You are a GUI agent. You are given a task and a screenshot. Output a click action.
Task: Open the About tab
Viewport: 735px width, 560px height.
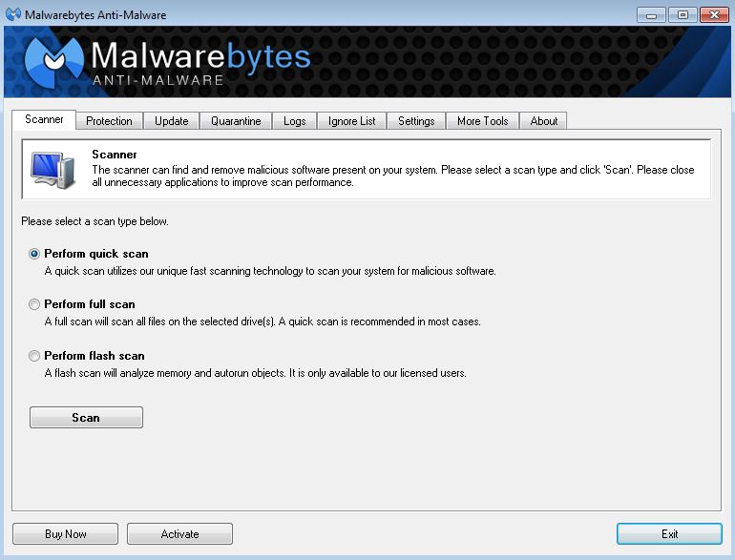pyautogui.click(x=544, y=121)
